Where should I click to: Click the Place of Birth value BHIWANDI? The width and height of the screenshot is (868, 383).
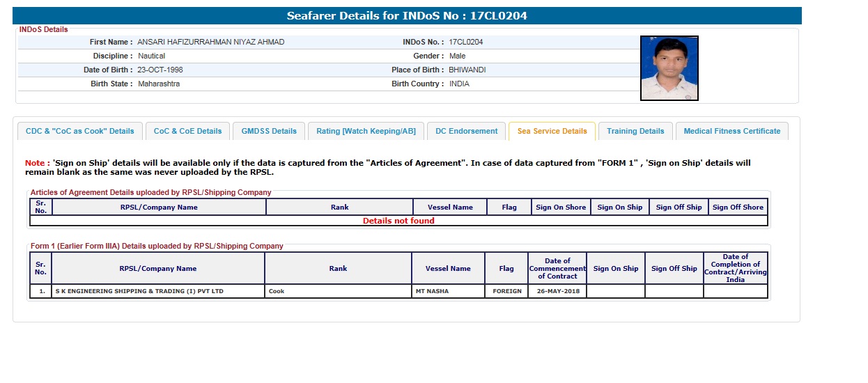tap(467, 70)
